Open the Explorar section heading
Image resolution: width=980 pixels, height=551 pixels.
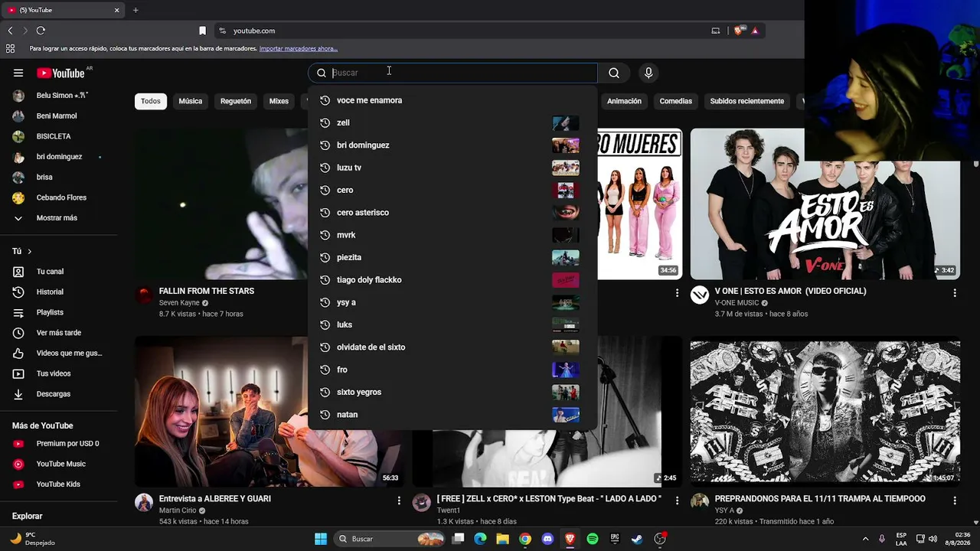pos(28,517)
